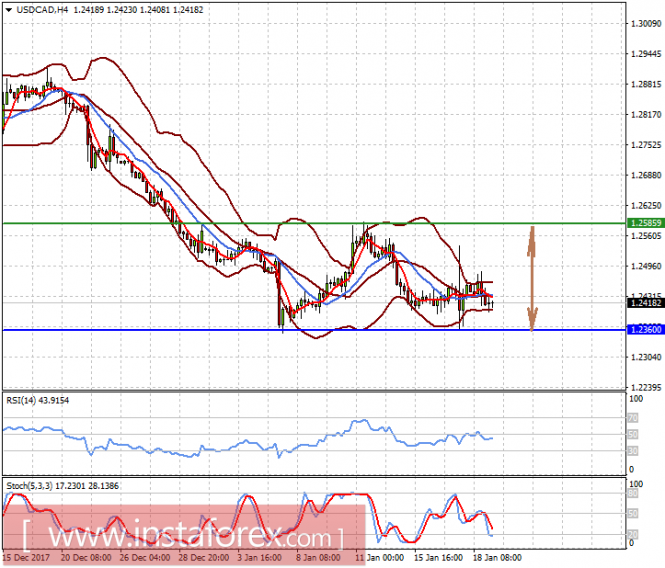
Task: Click the 1.30090 price scale value
Action: (646, 24)
